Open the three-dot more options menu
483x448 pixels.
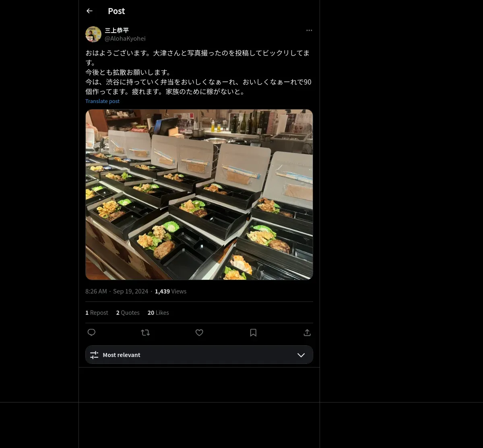(309, 30)
